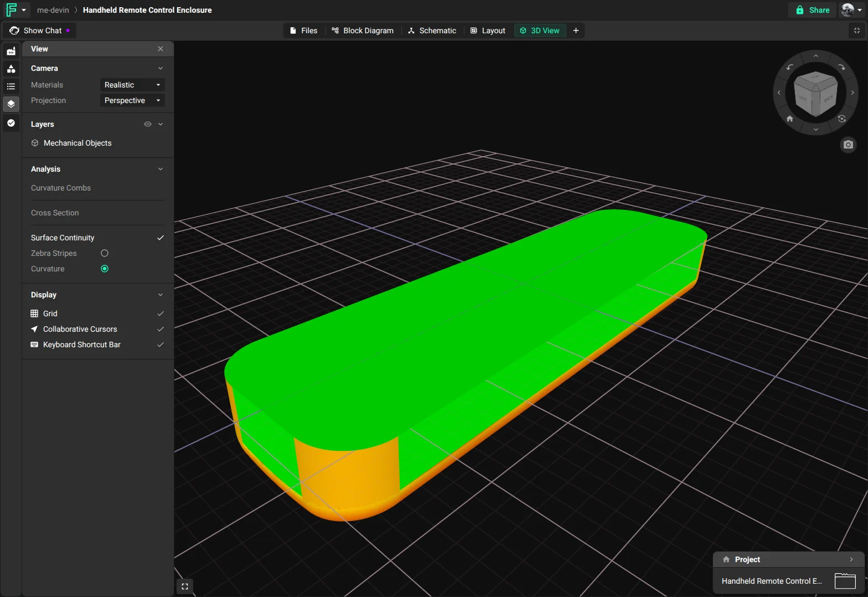This screenshot has height=597, width=868.
Task: Open the list icon in left sidebar
Action: (11, 86)
